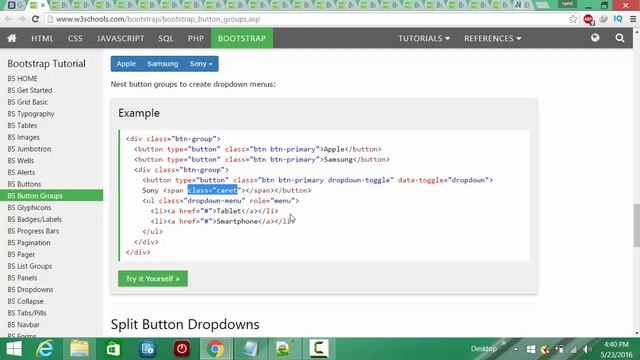Open File Explorer from taskbar
This screenshot has height=360, width=640.
(79, 349)
